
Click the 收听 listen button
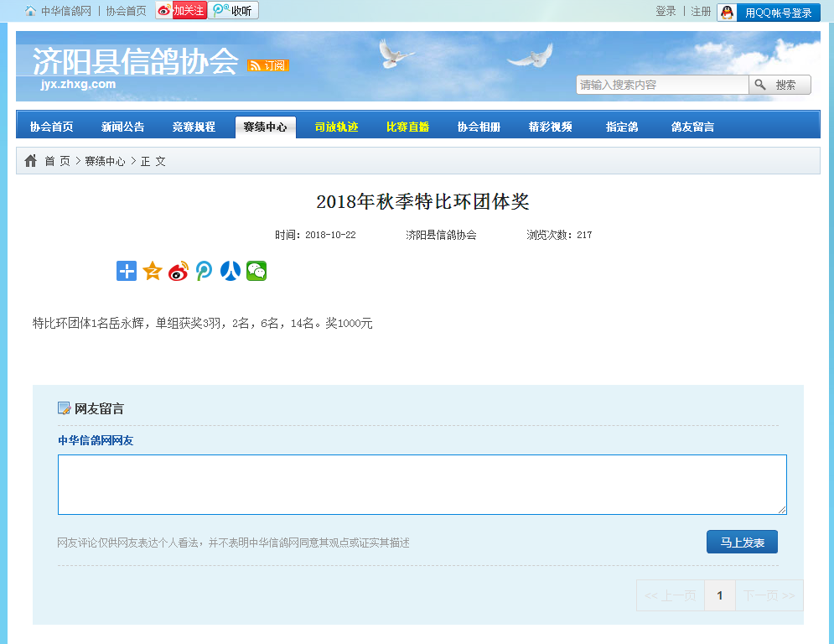pos(233,10)
